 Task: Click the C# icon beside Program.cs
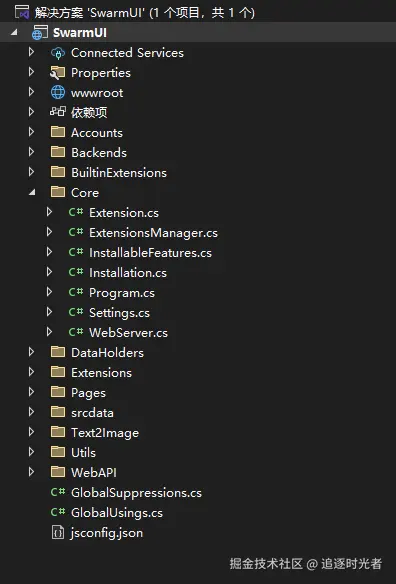pos(76,292)
